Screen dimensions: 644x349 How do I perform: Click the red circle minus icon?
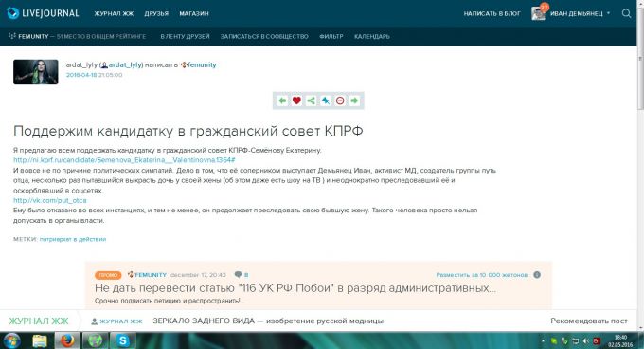340,101
